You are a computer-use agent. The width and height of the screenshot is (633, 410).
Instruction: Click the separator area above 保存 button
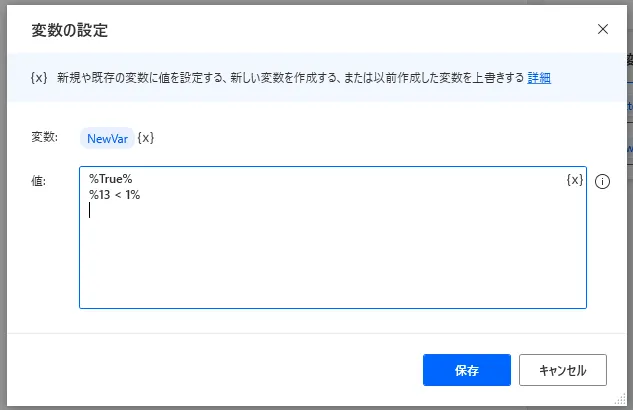[316, 333]
